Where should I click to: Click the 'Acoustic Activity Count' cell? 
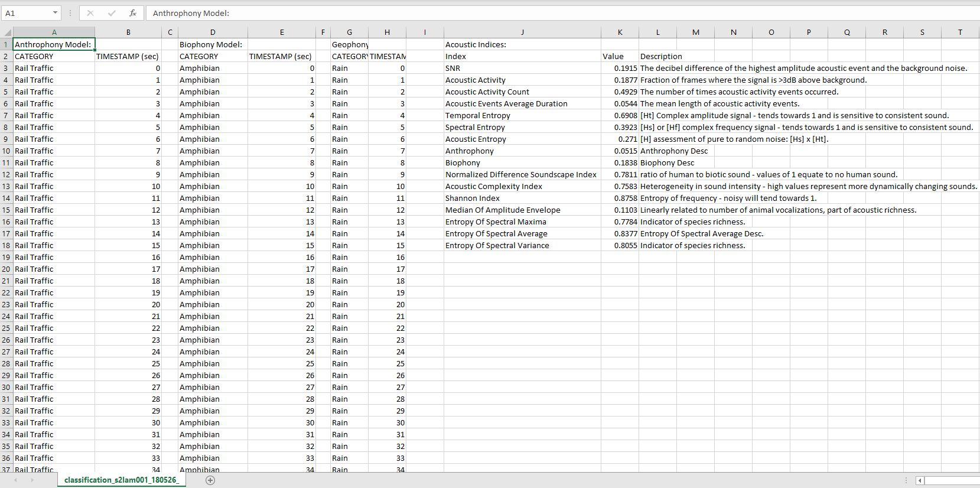pos(522,92)
